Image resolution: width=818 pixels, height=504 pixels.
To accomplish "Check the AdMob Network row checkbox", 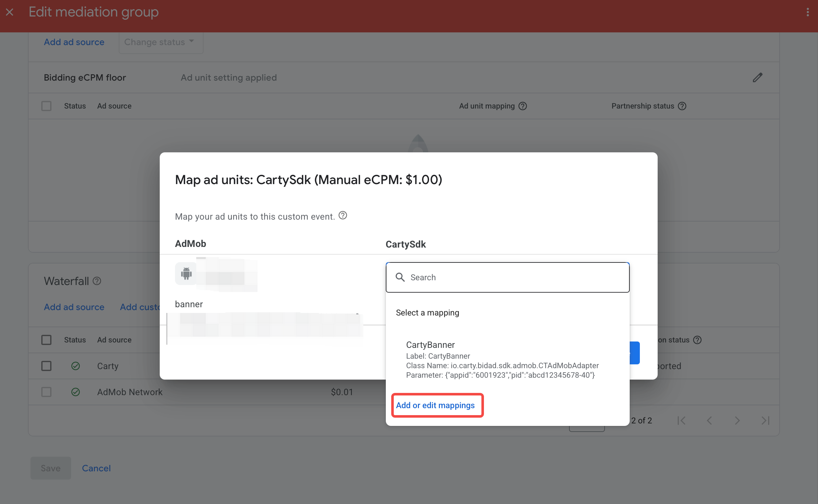I will 46,392.
